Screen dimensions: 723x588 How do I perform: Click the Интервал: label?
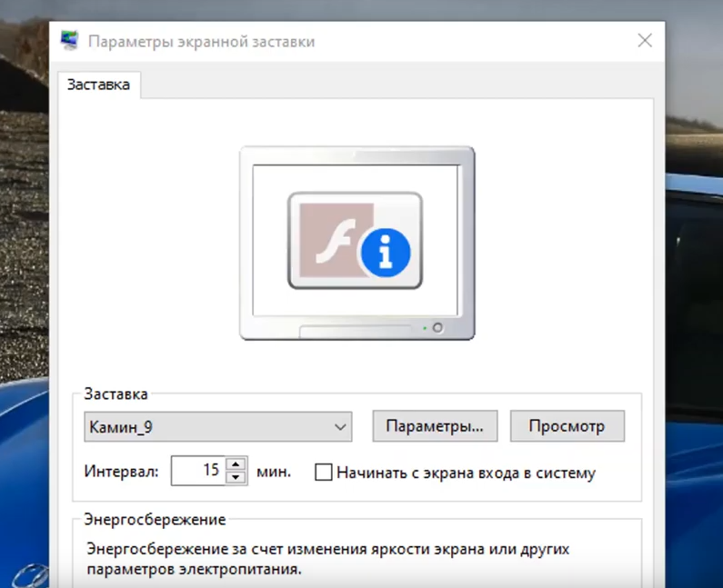121,472
